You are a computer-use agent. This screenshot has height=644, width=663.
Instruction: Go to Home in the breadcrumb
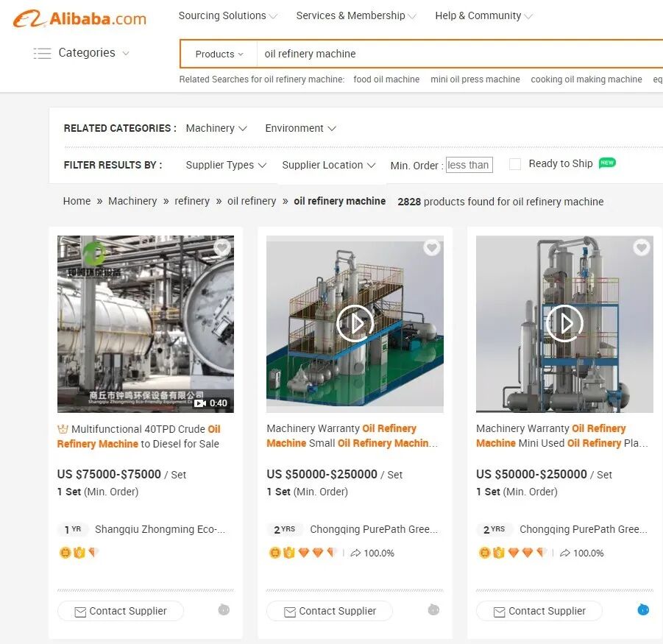click(x=77, y=201)
